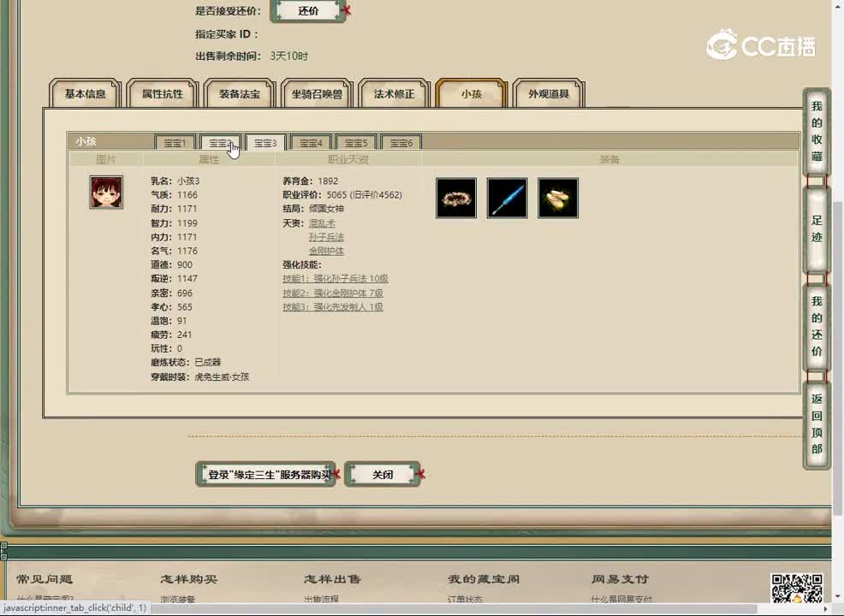
Task: Click the 还价 counteroffer button
Action: [308, 11]
